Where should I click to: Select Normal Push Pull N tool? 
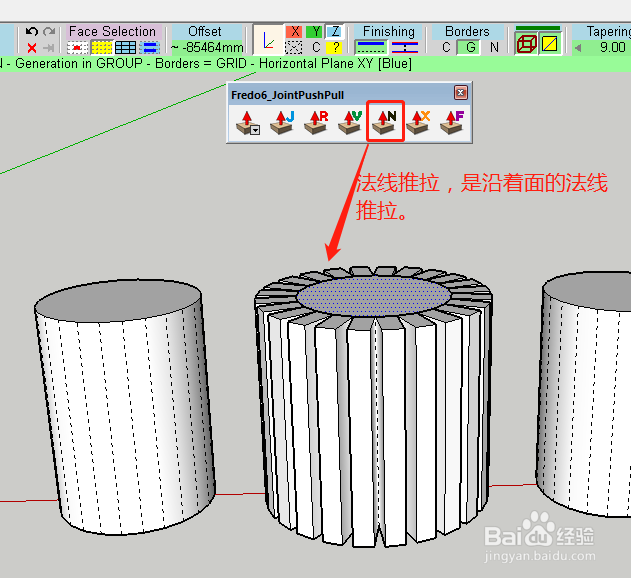tap(385, 122)
